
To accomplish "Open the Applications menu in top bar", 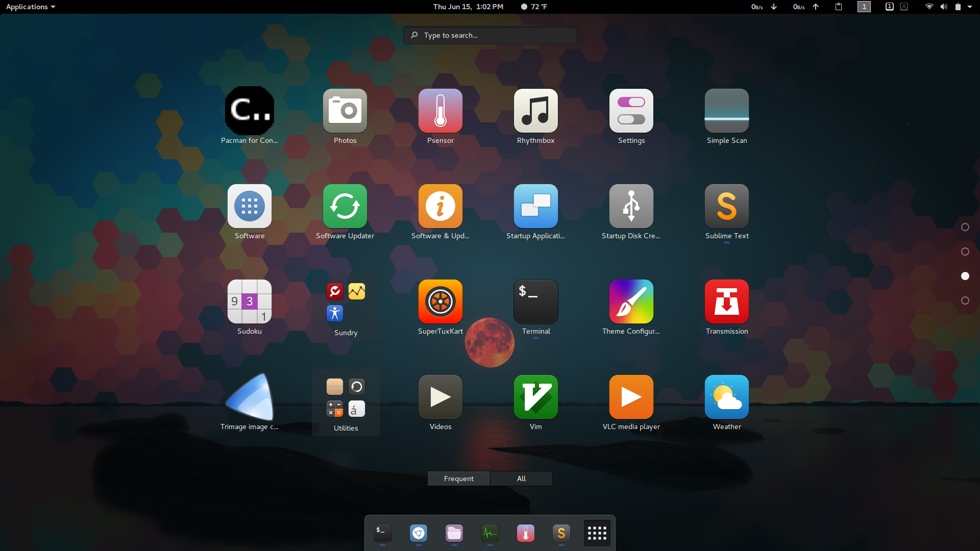I will point(31,7).
